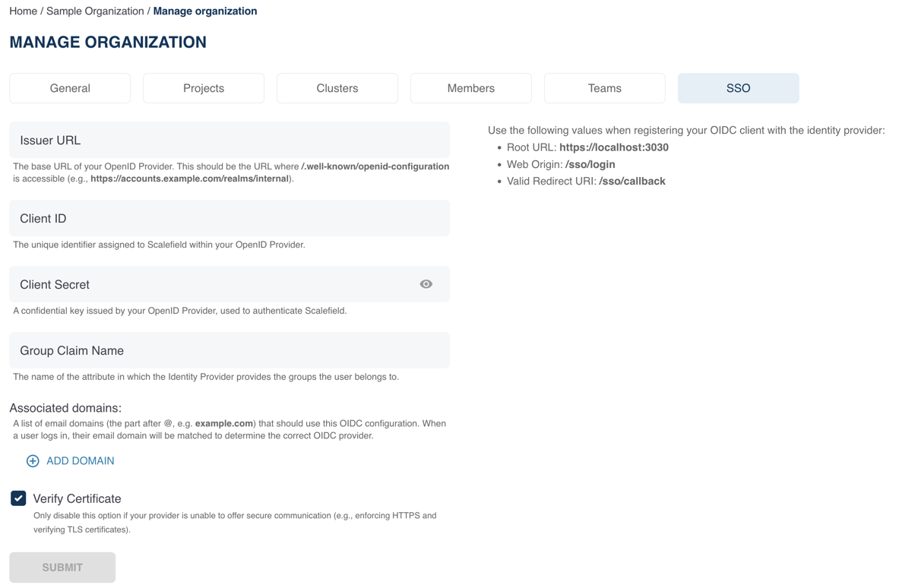
Task: Click the Root URL https://localhost:3030 value
Action: pos(613,147)
